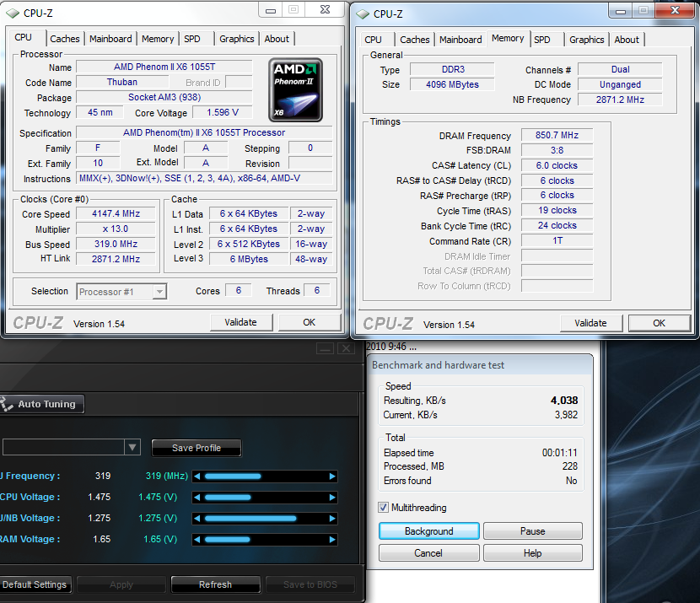Send the benchmark to Background
This screenshot has height=603, width=700.
tap(429, 531)
